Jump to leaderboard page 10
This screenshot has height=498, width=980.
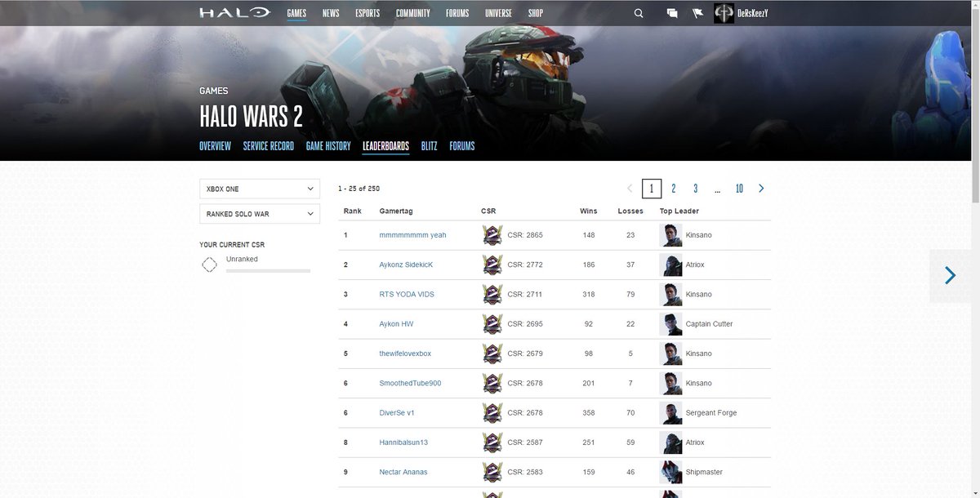[739, 189]
